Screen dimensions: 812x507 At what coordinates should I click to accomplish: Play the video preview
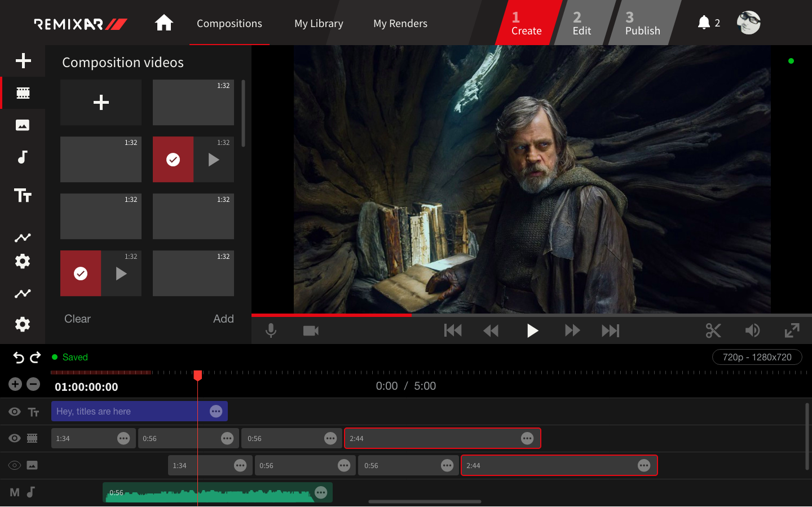[532, 330]
